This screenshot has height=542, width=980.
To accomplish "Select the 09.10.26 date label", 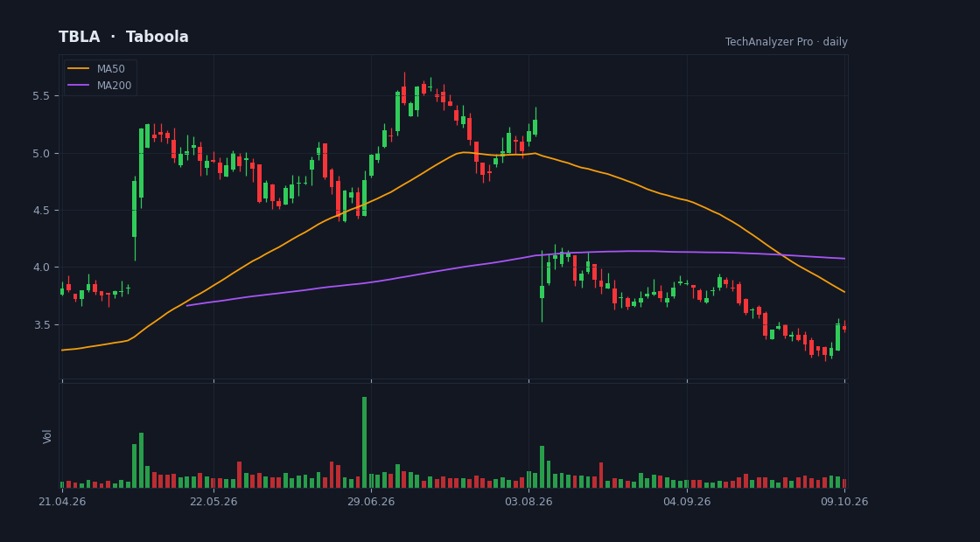I will point(845,502).
